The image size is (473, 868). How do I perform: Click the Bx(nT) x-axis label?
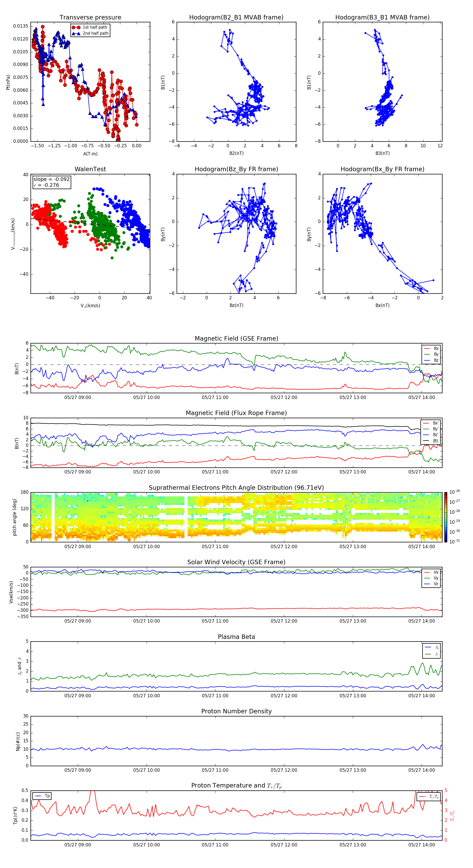tap(382, 305)
